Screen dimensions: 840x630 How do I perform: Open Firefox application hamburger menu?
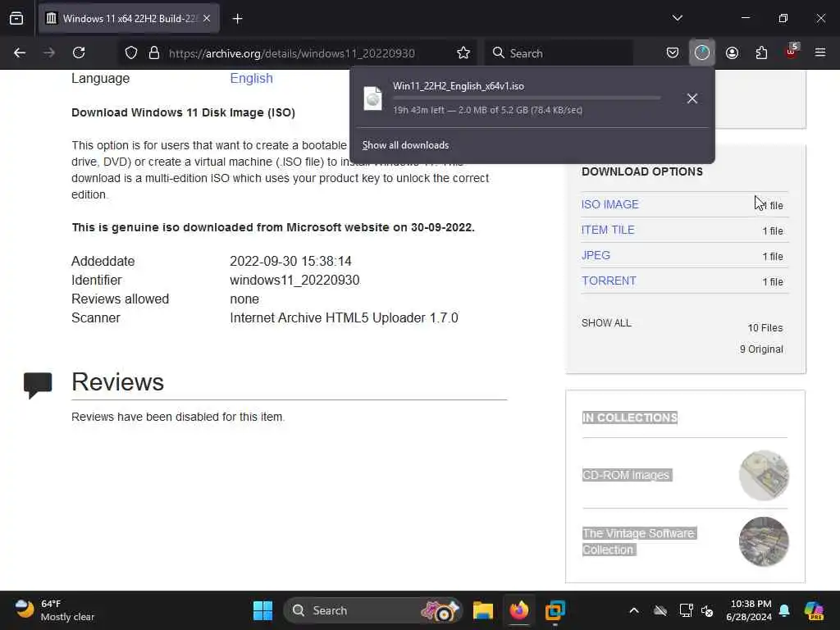pyautogui.click(x=820, y=52)
